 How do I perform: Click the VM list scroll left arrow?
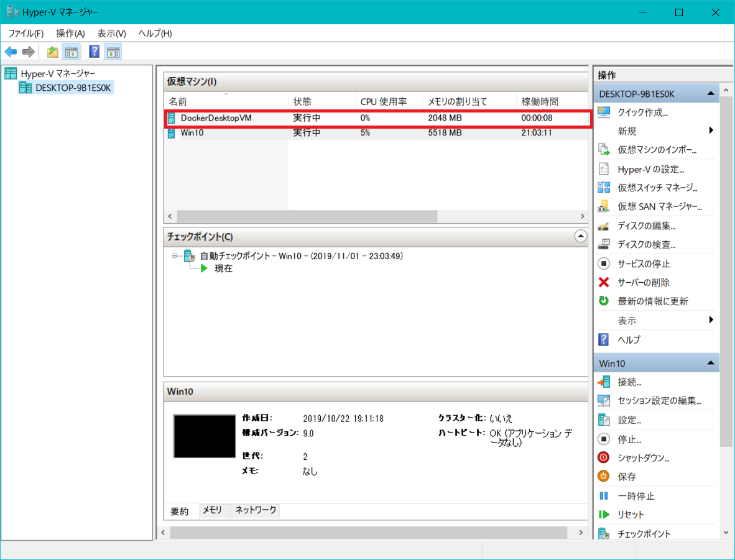click(170, 216)
